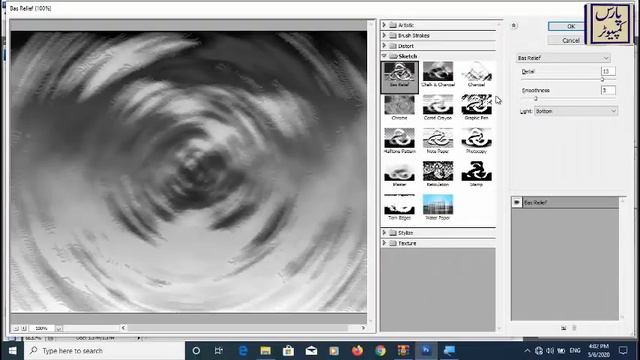Viewport: 640px width, 360px height.
Task: Pick the Water Paper filter thumbnail
Action: point(438,207)
